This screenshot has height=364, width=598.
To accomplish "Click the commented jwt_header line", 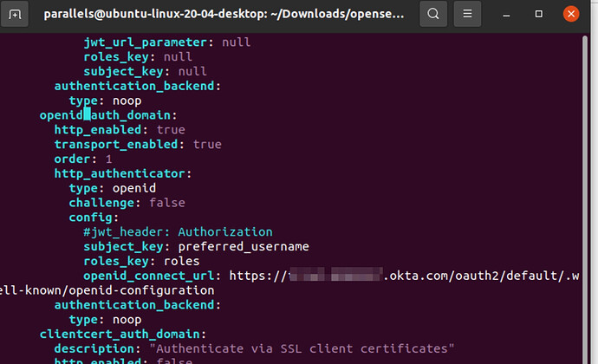I will click(x=178, y=232).
